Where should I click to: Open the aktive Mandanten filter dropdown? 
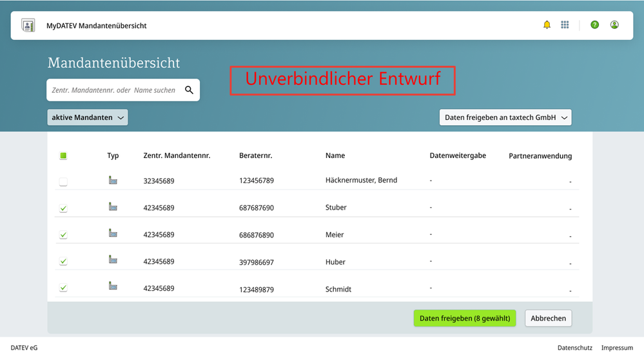pyautogui.click(x=88, y=117)
